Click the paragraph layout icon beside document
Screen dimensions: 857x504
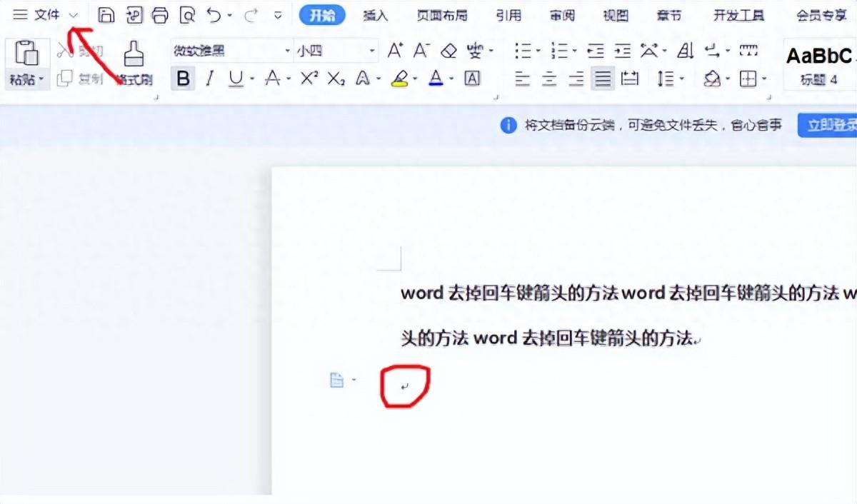(x=336, y=380)
